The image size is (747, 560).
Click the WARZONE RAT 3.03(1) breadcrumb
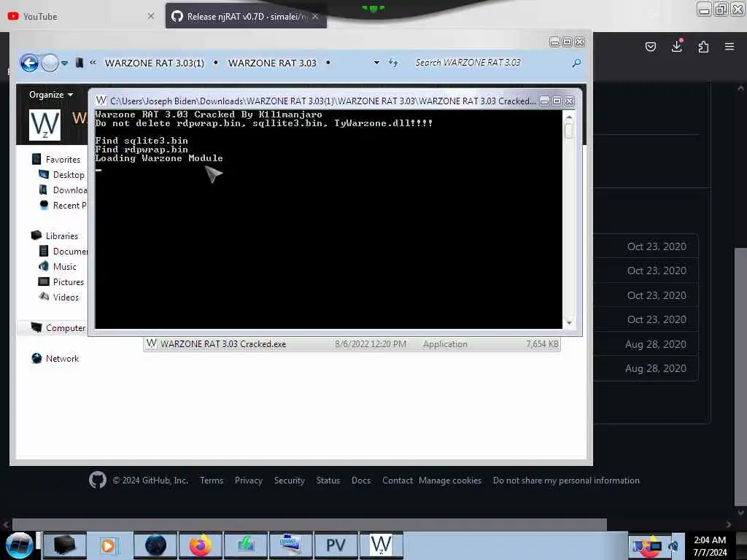[155, 63]
